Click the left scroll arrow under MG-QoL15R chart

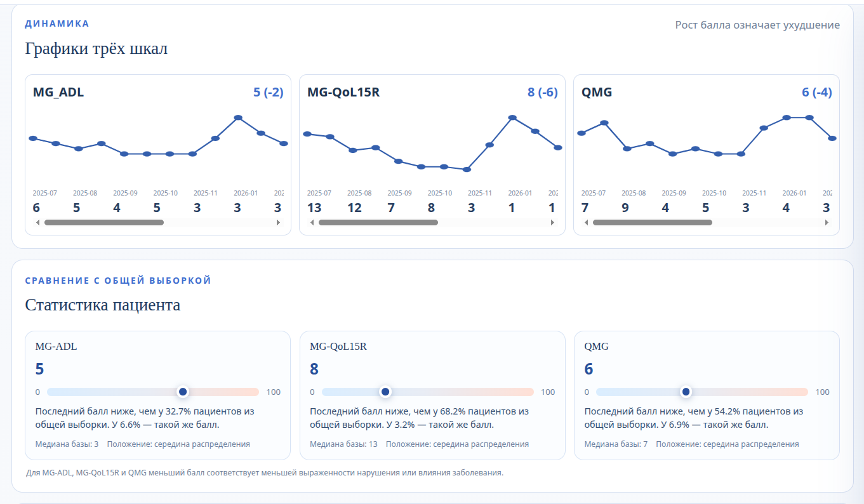pyautogui.click(x=312, y=223)
